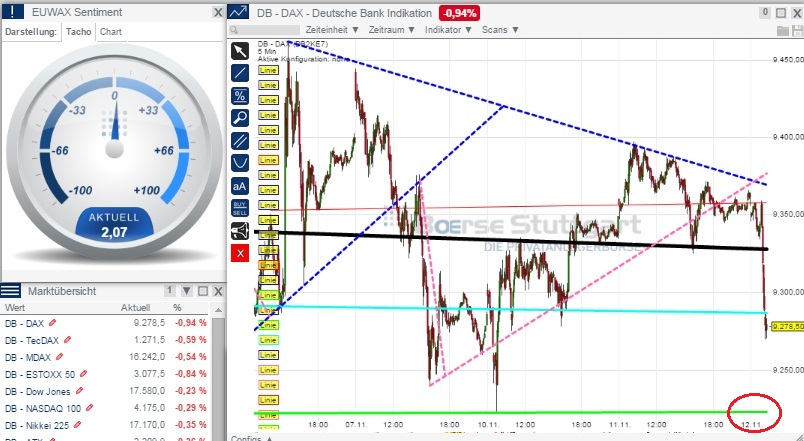Click the 10.11. date label on time axis
Screen dimensions: 804x441
coord(488,425)
